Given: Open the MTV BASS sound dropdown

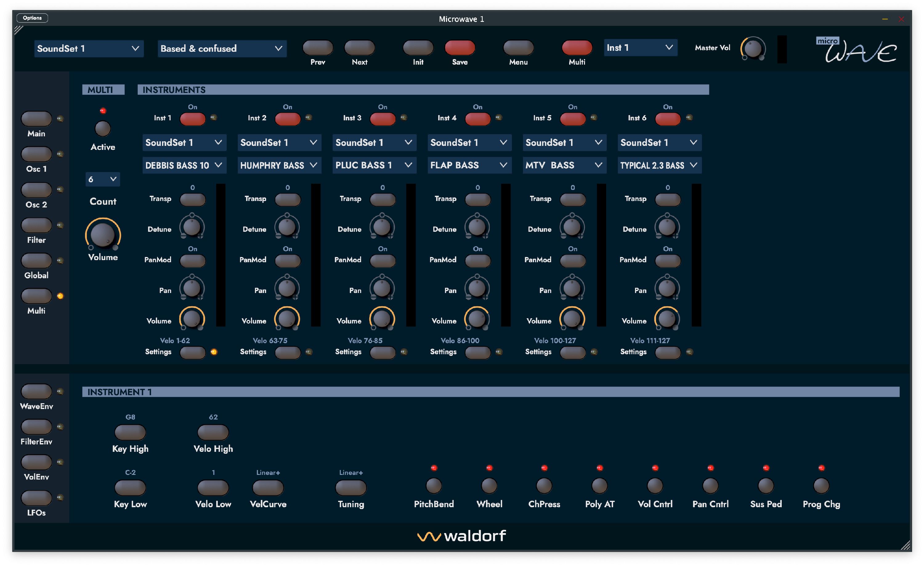Looking at the screenshot, I should click(x=564, y=165).
